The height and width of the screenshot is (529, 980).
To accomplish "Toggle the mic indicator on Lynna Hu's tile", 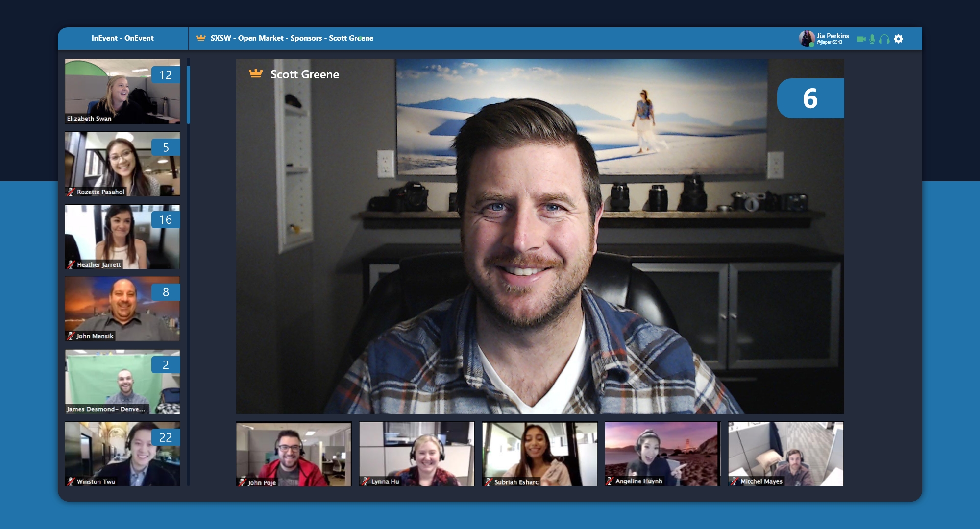I will tap(365, 481).
